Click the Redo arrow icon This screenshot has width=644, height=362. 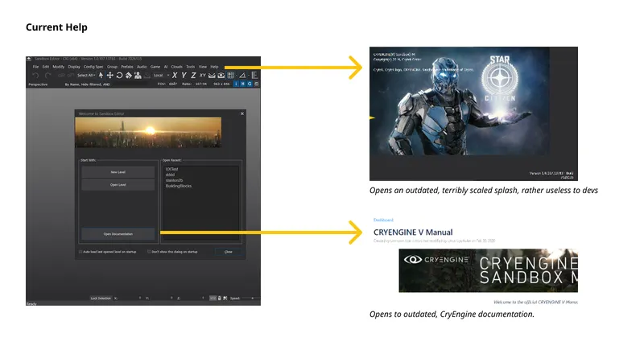point(47,75)
